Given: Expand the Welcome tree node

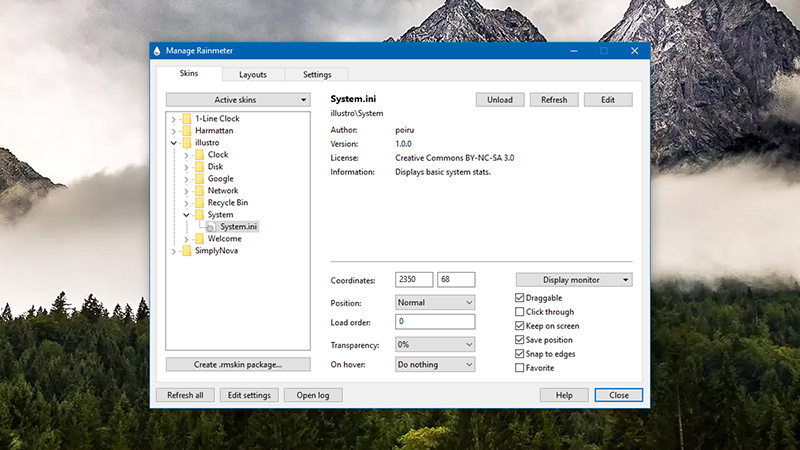Looking at the screenshot, I should [x=186, y=239].
